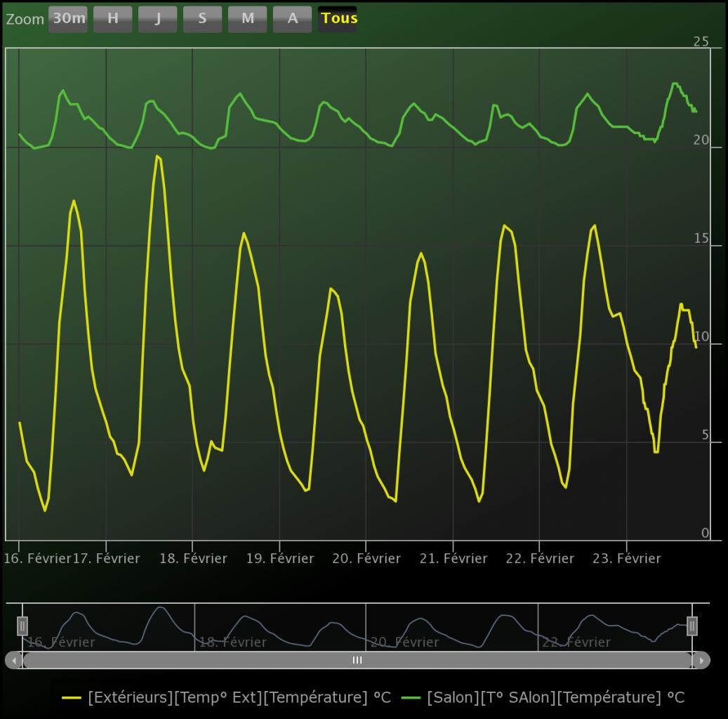The height and width of the screenshot is (719, 728).
Task: Click the 21. Février x-axis label
Action: (454, 558)
